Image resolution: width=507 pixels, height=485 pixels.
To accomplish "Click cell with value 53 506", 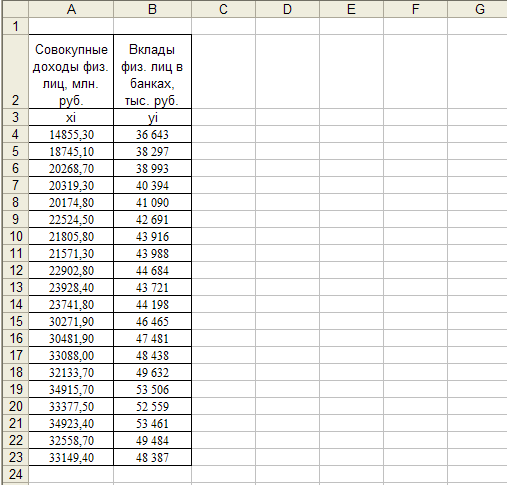I will click(x=152, y=389).
